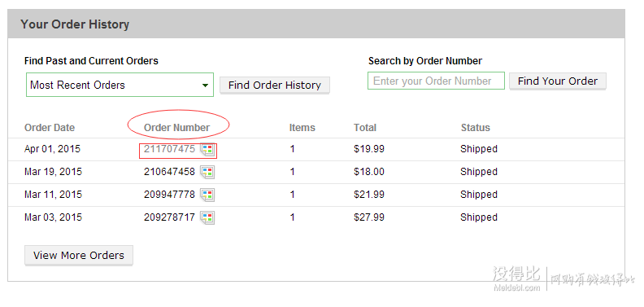Select the Apr 01, 2015 order row
Viewport: 644px width, 307px height.
(316, 149)
